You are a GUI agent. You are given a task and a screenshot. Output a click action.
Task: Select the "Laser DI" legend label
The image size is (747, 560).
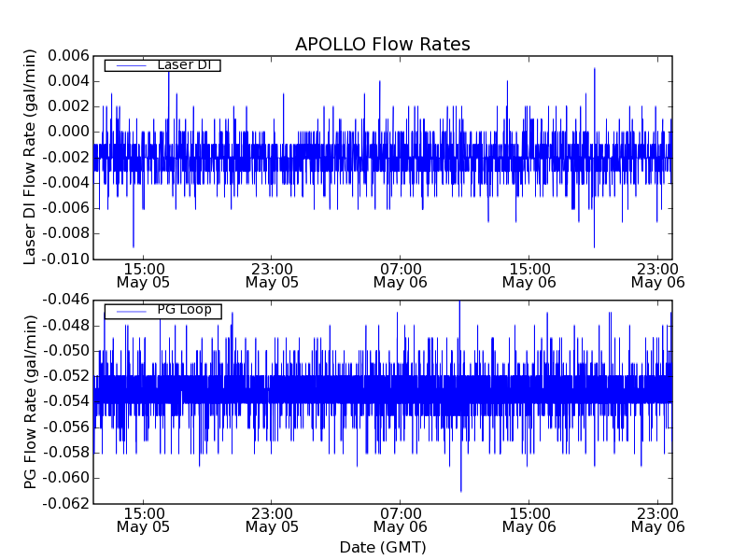[x=184, y=65]
